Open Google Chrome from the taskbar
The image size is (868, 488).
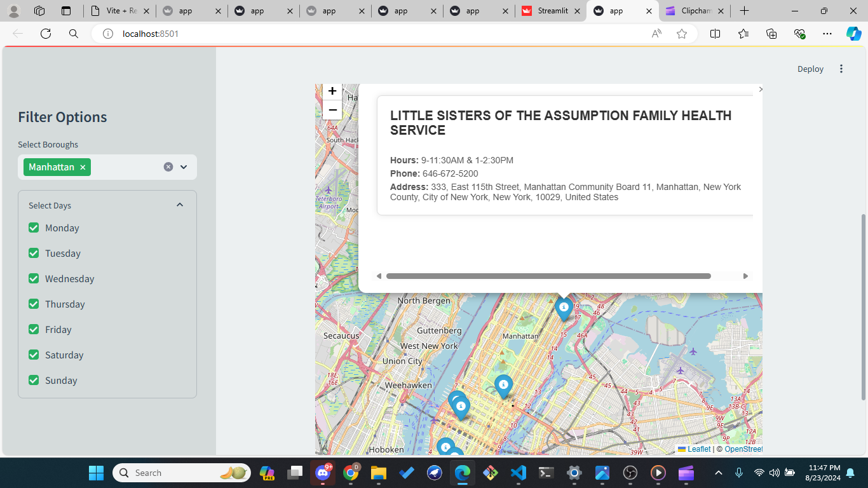[x=350, y=473]
